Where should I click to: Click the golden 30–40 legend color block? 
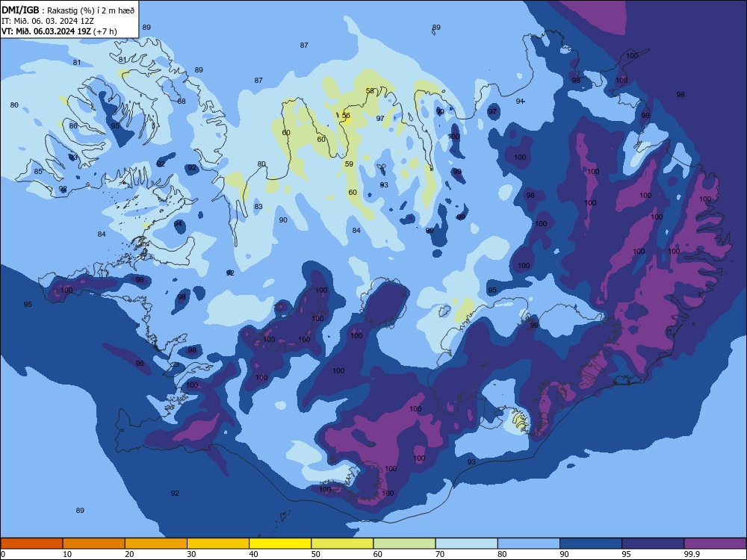[x=218, y=544]
